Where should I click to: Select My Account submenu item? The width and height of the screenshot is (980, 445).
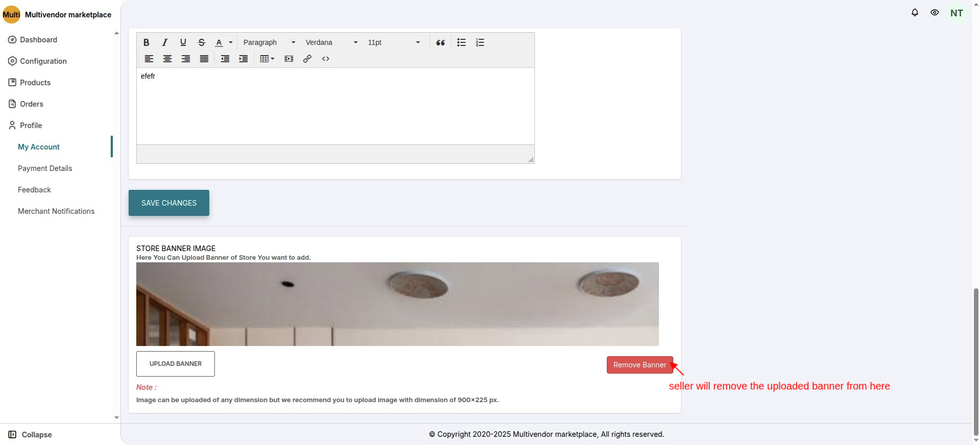(x=39, y=147)
